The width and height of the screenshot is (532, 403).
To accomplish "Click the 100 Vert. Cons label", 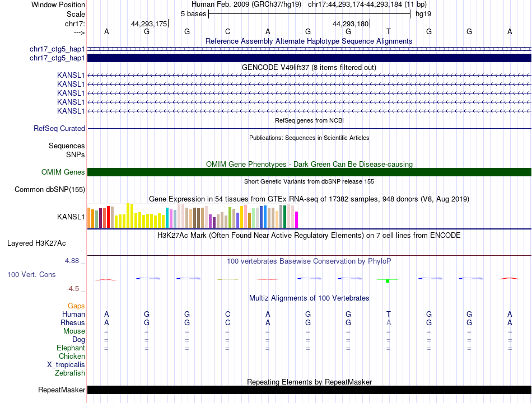I will [x=31, y=275].
